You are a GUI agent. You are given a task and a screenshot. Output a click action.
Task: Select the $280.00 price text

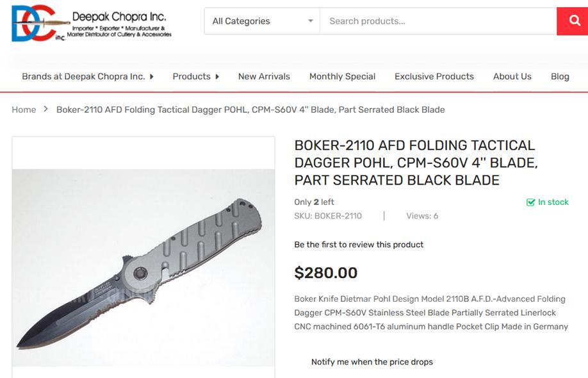(x=326, y=272)
